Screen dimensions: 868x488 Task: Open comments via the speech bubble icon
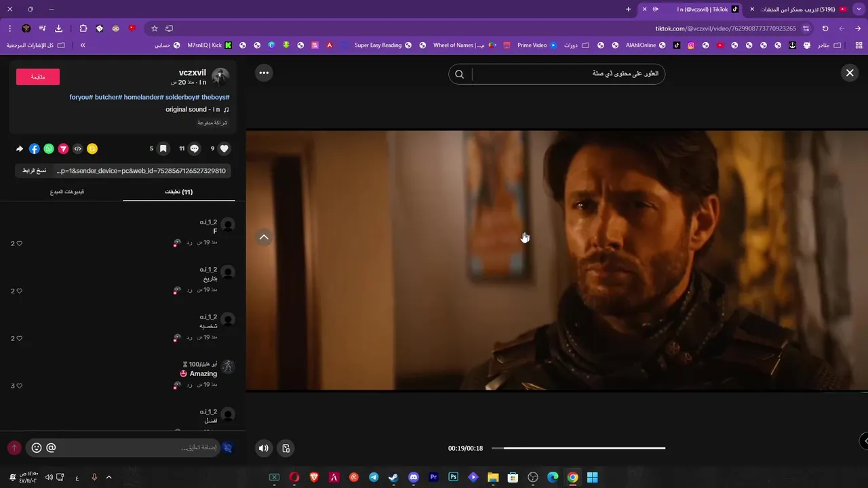195,148
